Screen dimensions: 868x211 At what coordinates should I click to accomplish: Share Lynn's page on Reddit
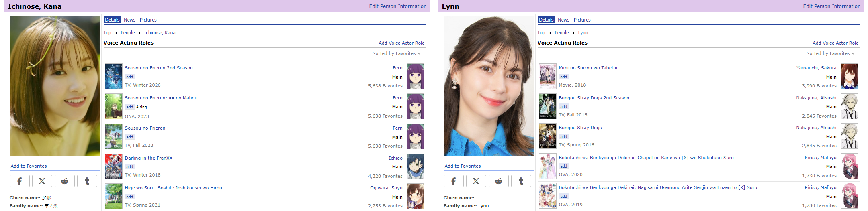pyautogui.click(x=498, y=181)
